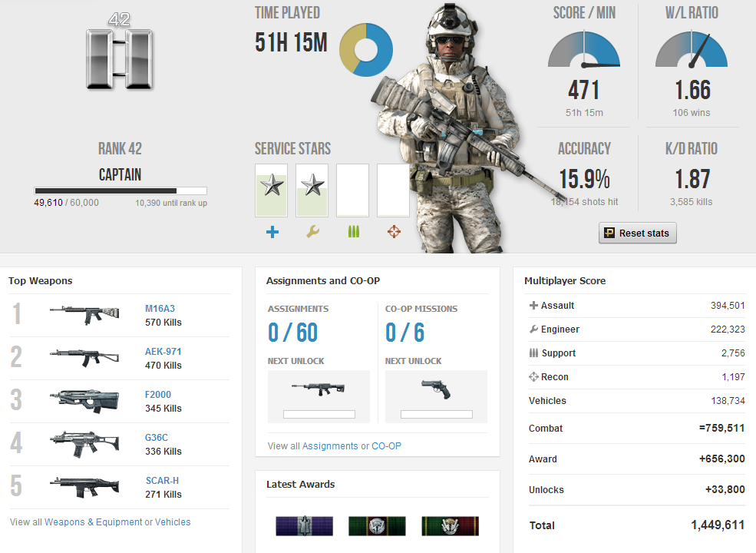Open the F2000 weapon link
The height and width of the screenshot is (553, 756).
point(158,394)
